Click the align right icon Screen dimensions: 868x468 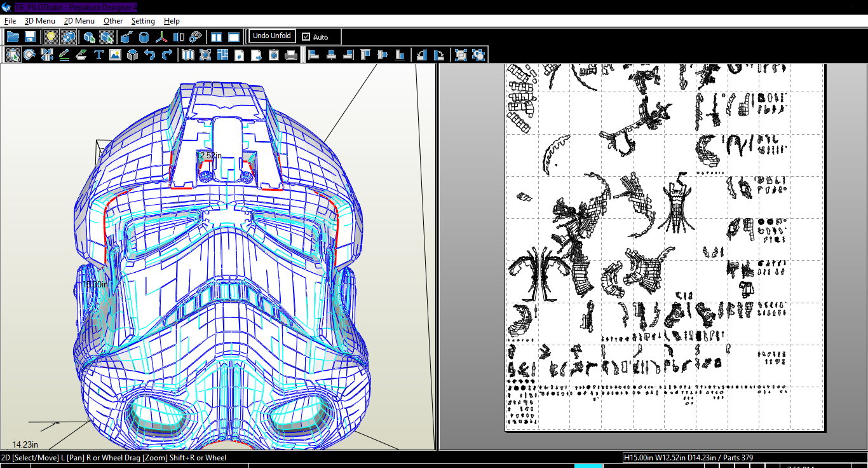(x=348, y=55)
